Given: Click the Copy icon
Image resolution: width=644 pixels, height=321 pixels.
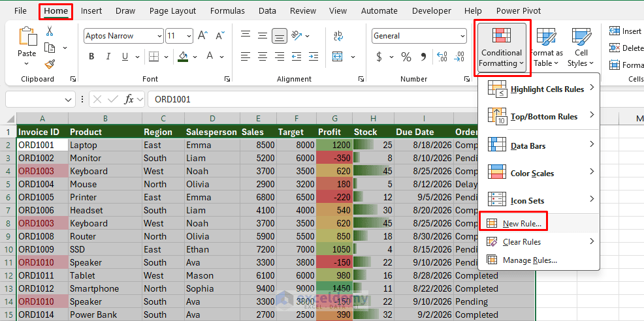Looking at the screenshot, I should point(50,48).
